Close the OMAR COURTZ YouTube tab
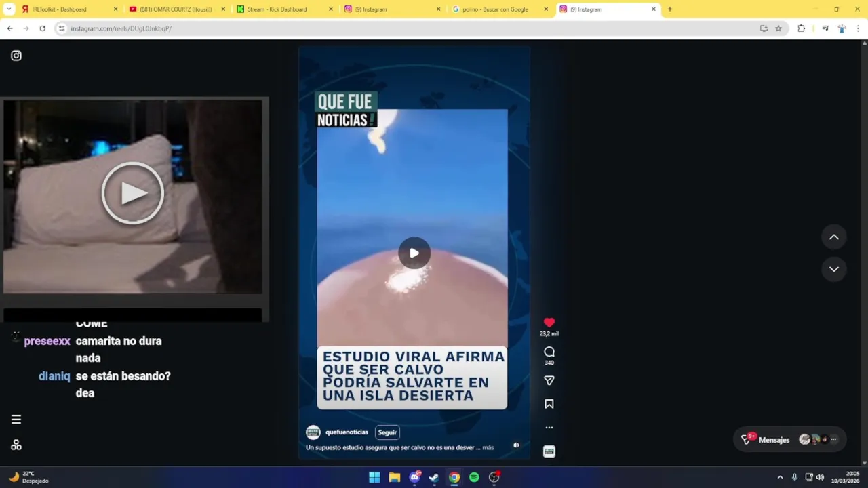This screenshot has width=868, height=488. (223, 9)
